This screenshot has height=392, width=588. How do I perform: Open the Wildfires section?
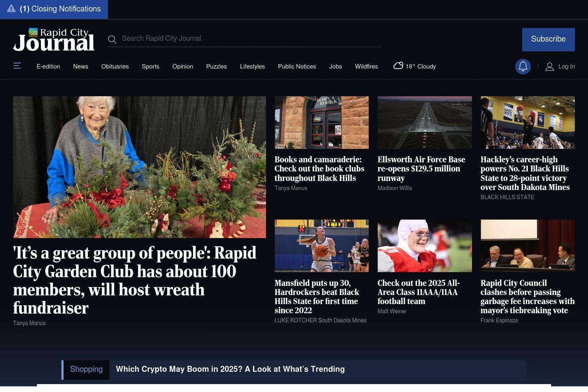click(x=366, y=67)
